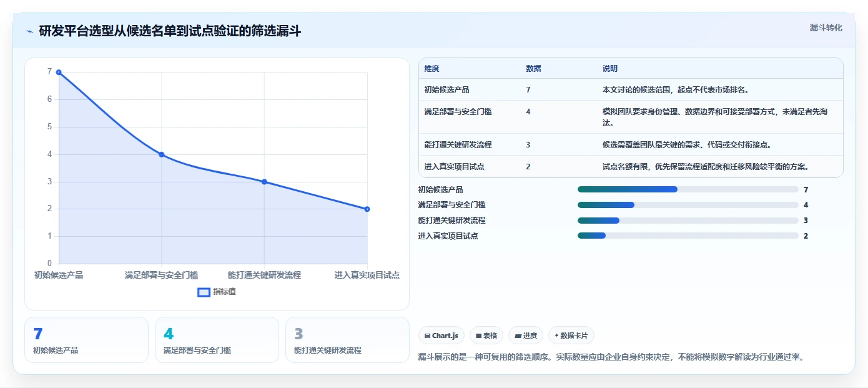Click the 说明 table column header
This screenshot has width=868, height=388.
[x=609, y=69]
